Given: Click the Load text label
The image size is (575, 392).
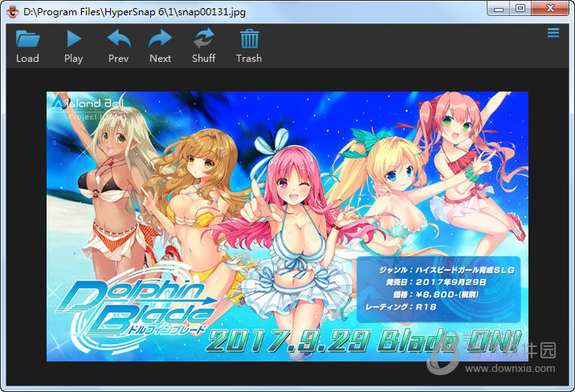Looking at the screenshot, I should (27, 59).
